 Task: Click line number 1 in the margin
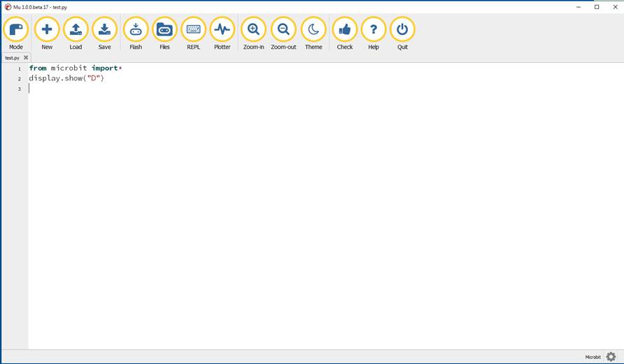(x=20, y=68)
